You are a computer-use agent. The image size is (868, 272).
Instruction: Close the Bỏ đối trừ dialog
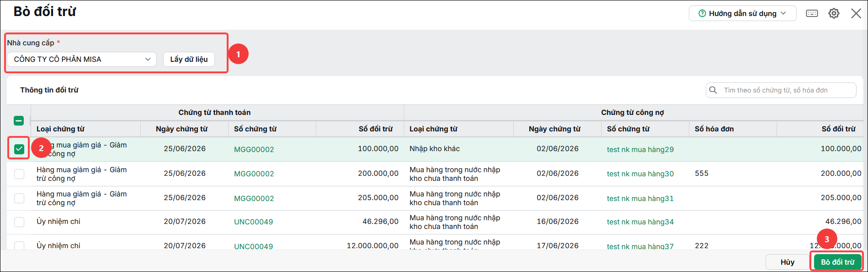856,13
